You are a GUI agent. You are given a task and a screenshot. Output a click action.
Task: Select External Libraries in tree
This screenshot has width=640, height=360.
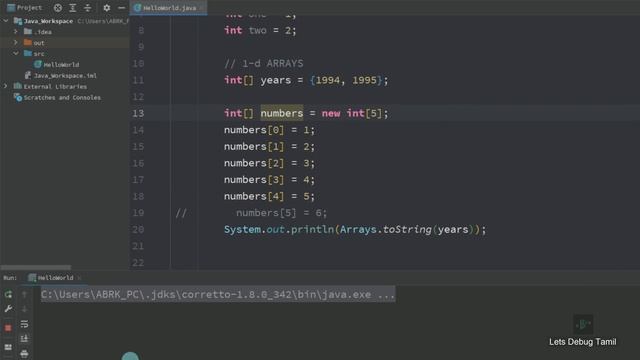51,87
